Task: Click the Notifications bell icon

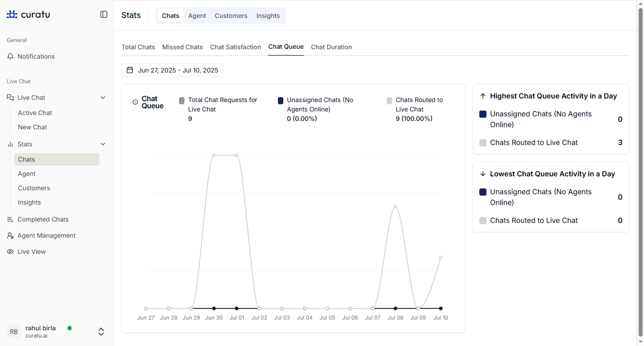Action: [x=10, y=56]
